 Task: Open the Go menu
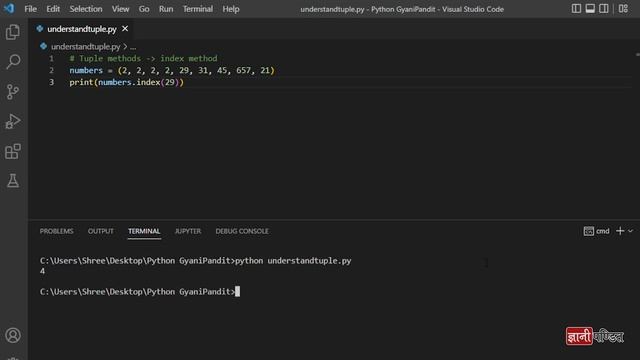pyautogui.click(x=144, y=9)
